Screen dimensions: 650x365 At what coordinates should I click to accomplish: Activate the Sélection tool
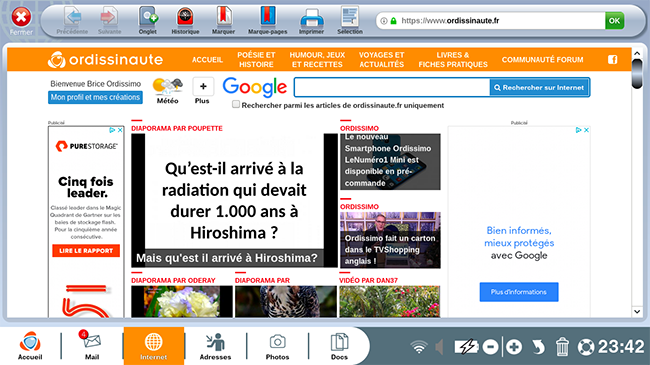[x=350, y=20]
